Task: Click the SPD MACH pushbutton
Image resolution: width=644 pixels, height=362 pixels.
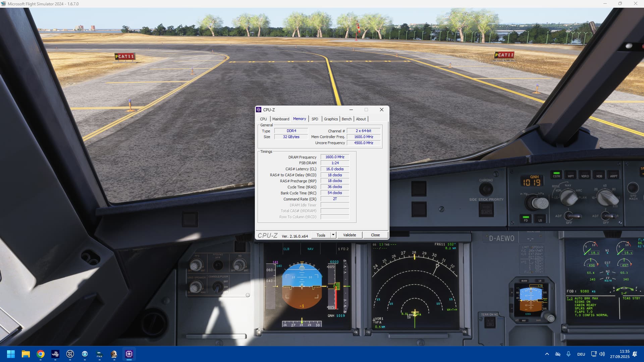Action: tap(633, 188)
